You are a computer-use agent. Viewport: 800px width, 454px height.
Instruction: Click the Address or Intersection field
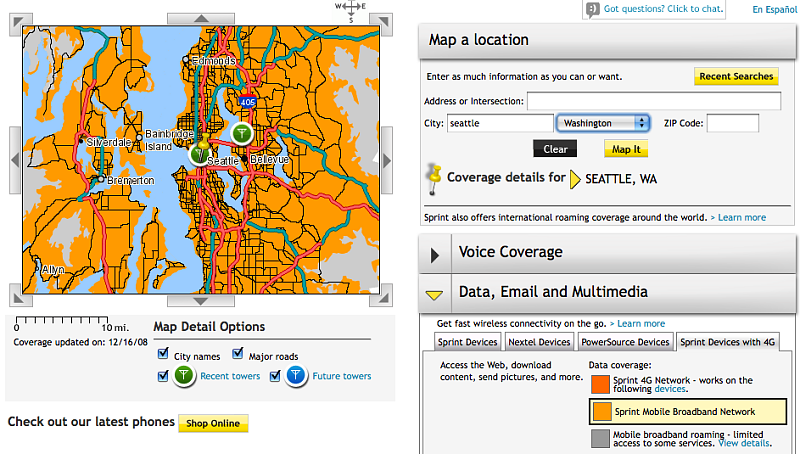[654, 101]
